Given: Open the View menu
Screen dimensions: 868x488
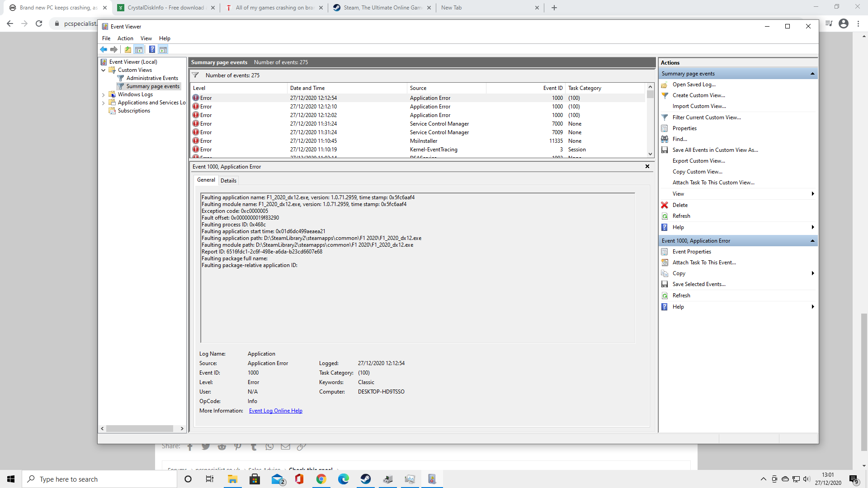Looking at the screenshot, I should tap(146, 38).
